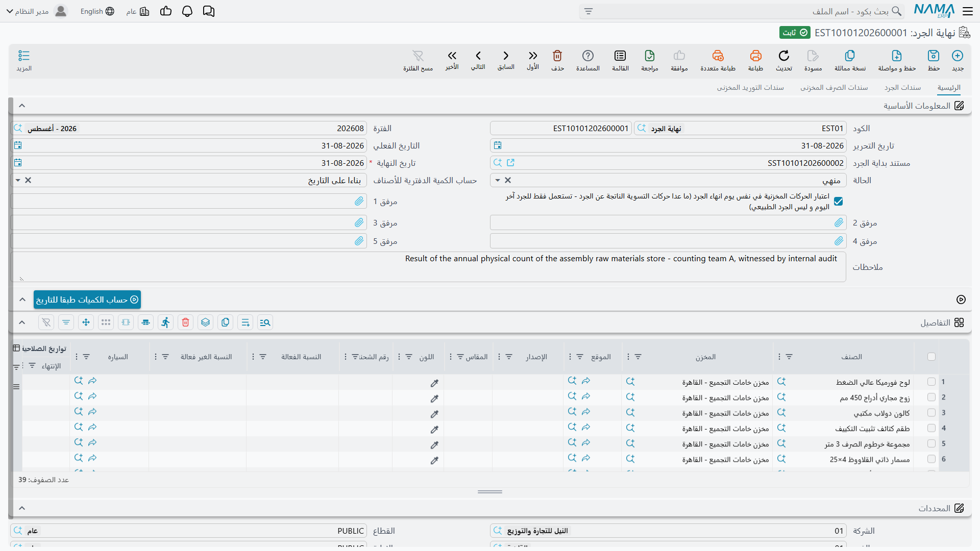Click the details grid running-man icon
Image resolution: width=980 pixels, height=551 pixels.
[x=166, y=322]
